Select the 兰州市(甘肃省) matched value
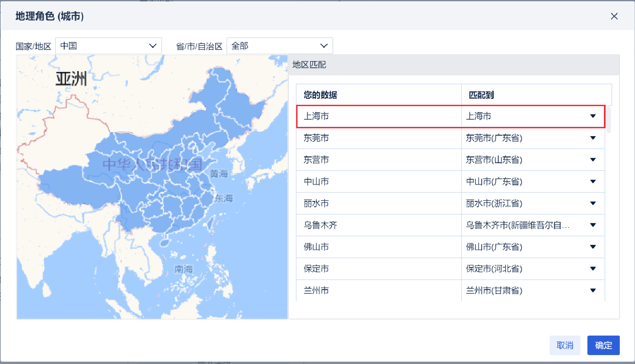The width and height of the screenshot is (635, 364). click(494, 291)
